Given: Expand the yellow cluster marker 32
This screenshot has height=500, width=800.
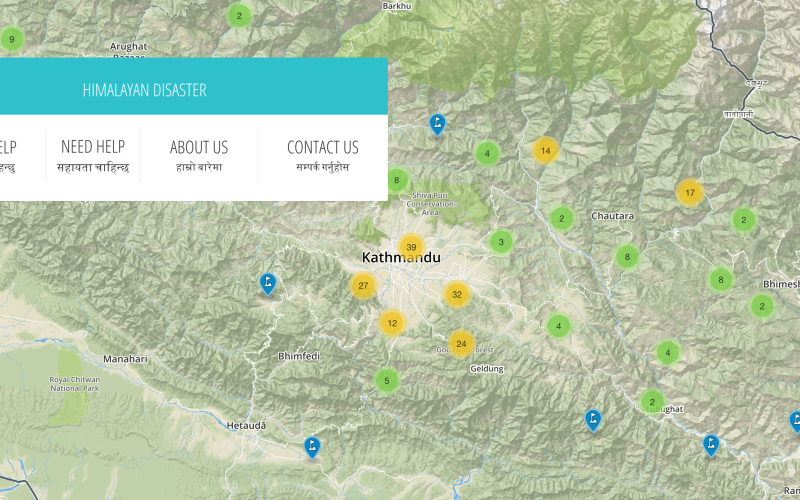Looking at the screenshot, I should [457, 294].
